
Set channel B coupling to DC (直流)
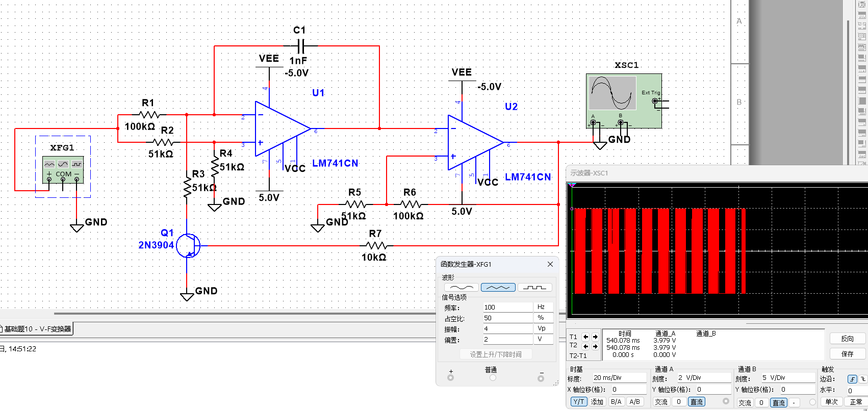[x=779, y=402]
